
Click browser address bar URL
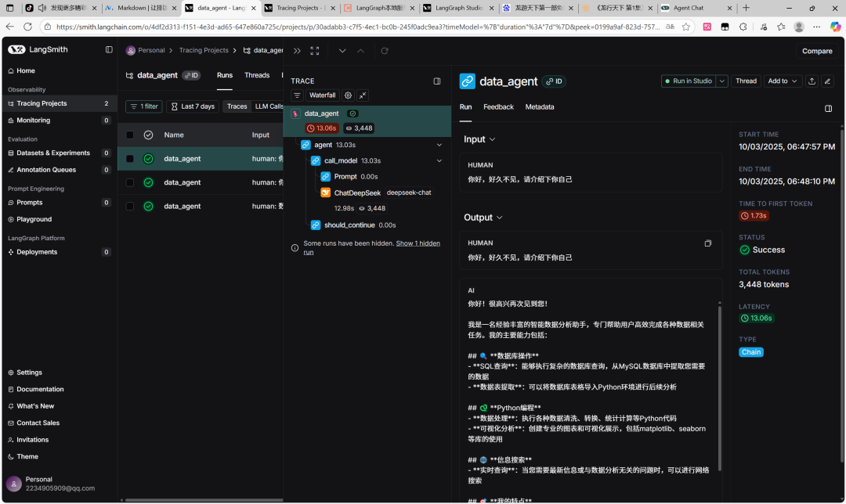(x=358, y=27)
